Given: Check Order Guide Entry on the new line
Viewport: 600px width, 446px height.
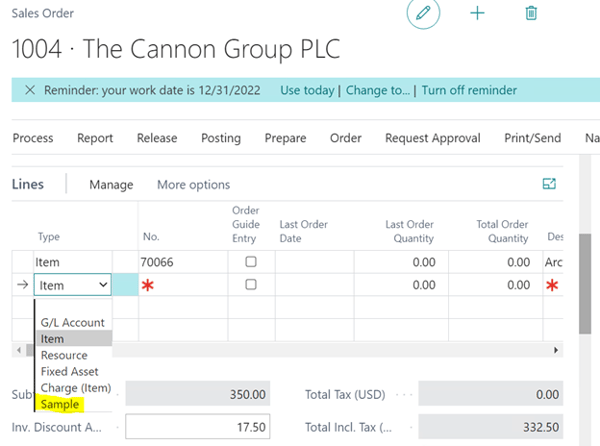Looking at the screenshot, I should click(251, 285).
